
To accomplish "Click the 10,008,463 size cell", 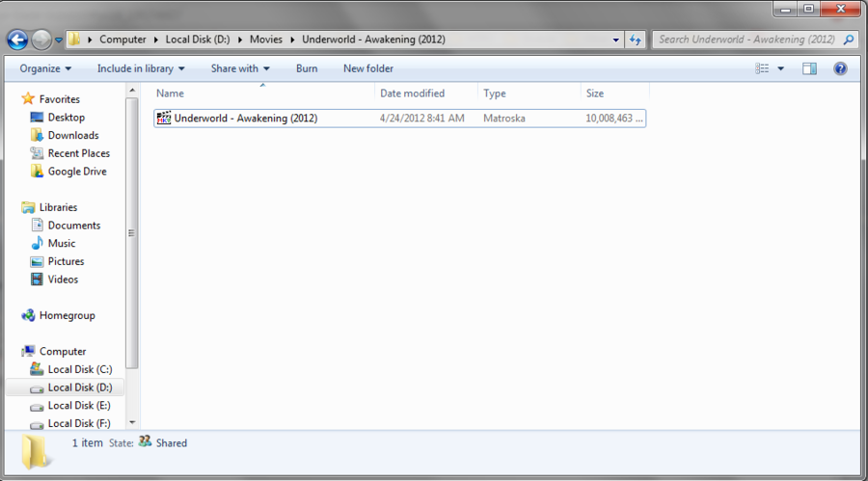I will tap(614, 118).
